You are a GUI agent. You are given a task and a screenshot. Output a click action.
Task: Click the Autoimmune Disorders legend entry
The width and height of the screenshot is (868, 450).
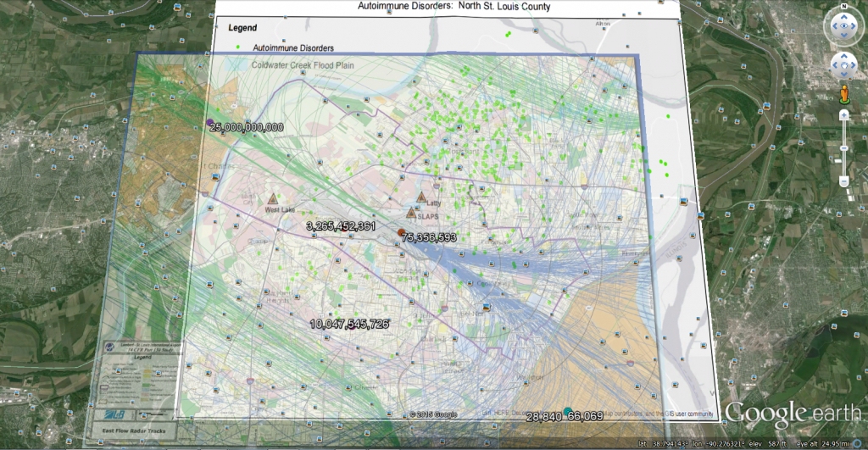(293, 48)
